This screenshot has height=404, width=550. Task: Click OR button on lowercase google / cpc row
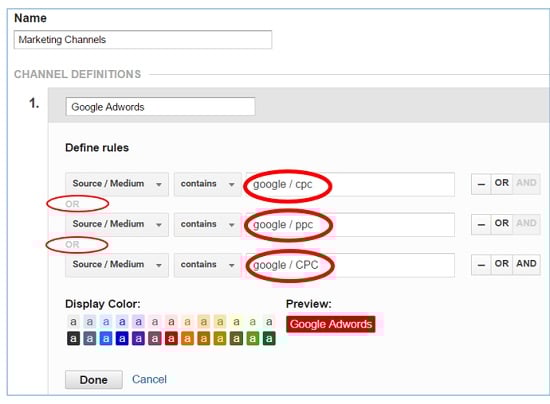[x=502, y=183]
